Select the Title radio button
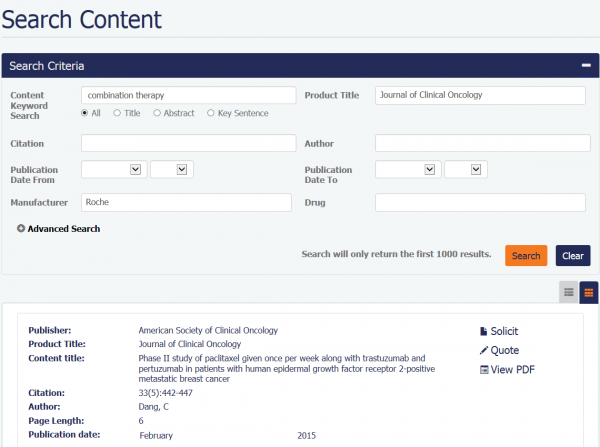Viewport: 600px width, 447px height. click(x=118, y=113)
